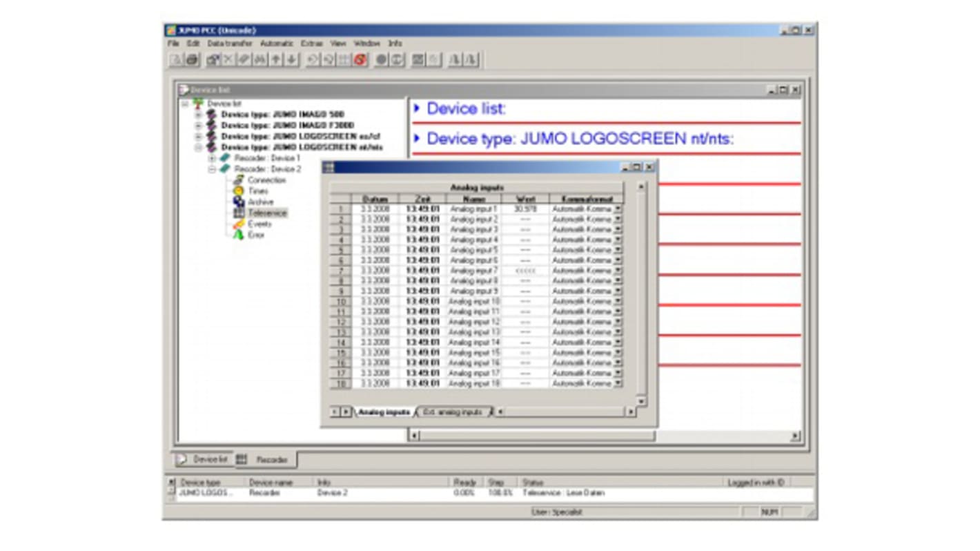
Task: Open the Automatic menu
Action: [x=277, y=43]
